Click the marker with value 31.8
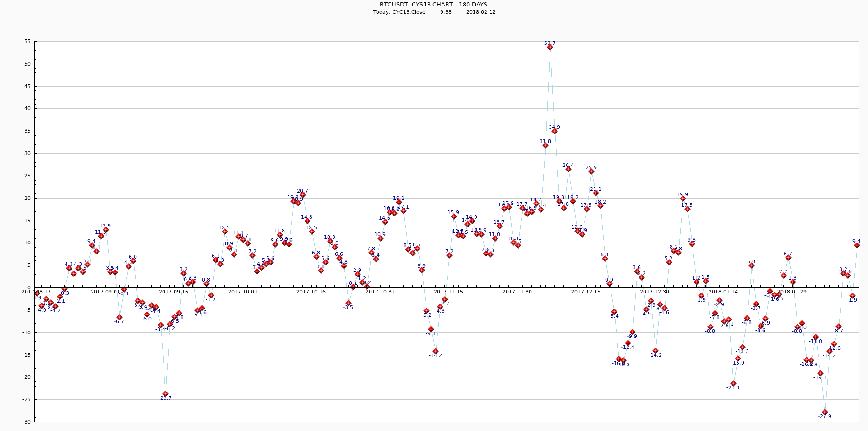 click(546, 145)
